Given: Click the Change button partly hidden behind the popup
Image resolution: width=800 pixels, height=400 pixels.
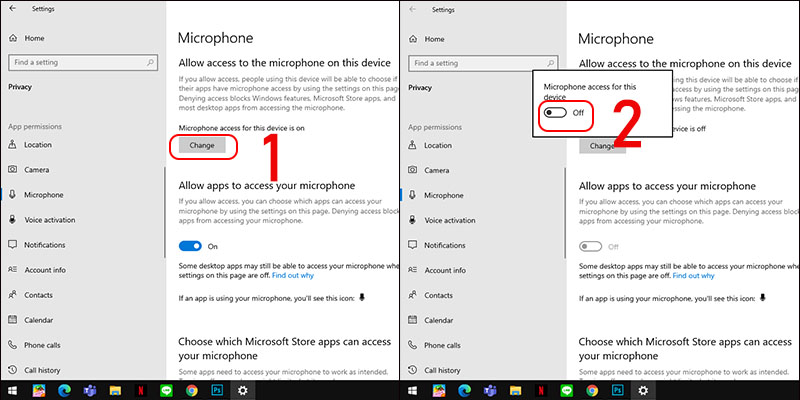Looking at the screenshot, I should [602, 146].
